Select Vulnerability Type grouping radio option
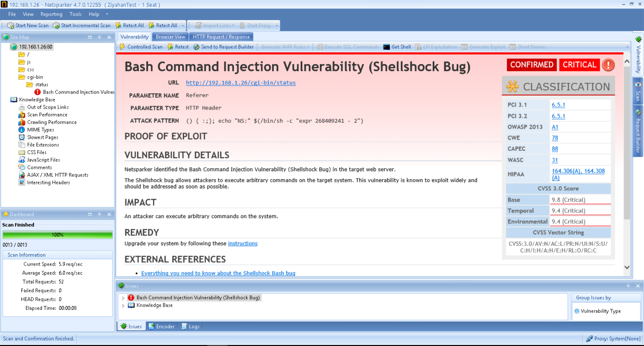This screenshot has width=644, height=346. pos(577,311)
